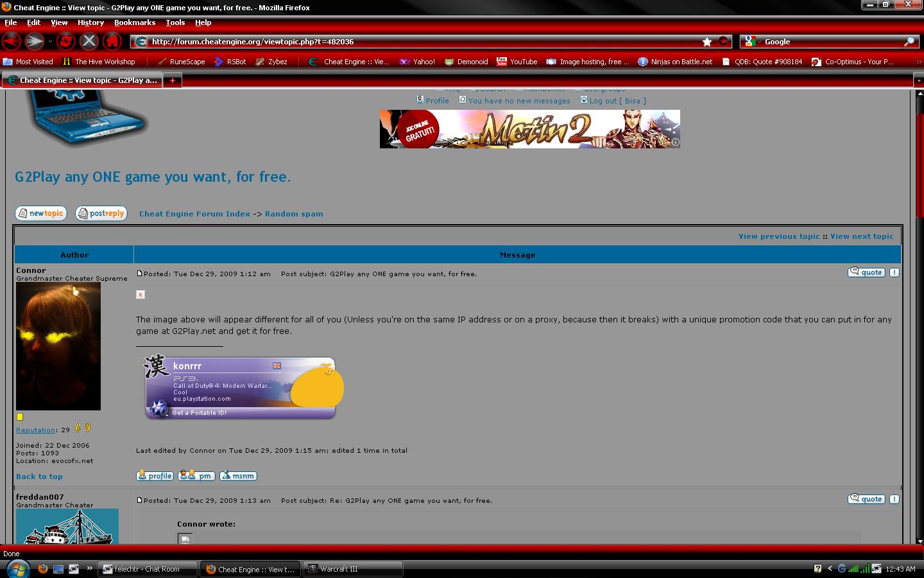This screenshot has width=924, height=578.
Task: Open the Windows Start orb
Action: (17, 568)
